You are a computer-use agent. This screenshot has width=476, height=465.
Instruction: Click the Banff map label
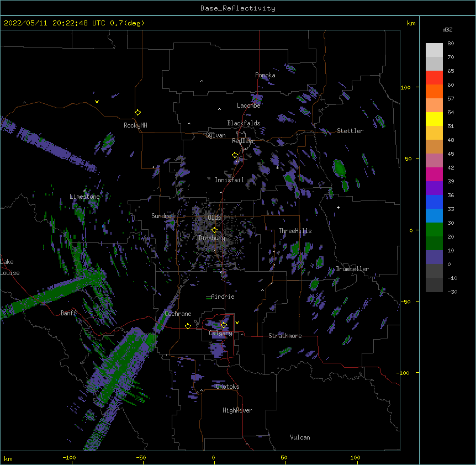click(68, 313)
